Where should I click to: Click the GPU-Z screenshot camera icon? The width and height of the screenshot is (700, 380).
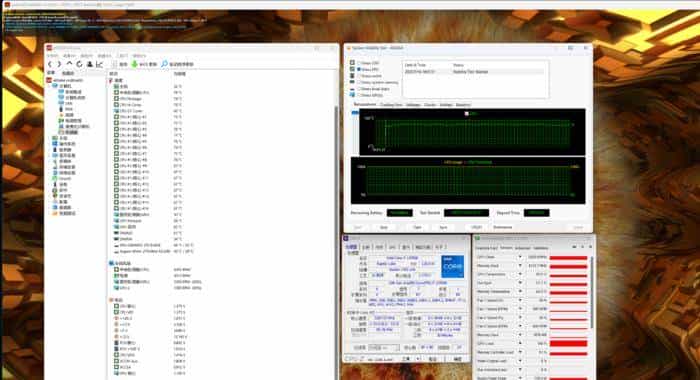tap(574, 247)
